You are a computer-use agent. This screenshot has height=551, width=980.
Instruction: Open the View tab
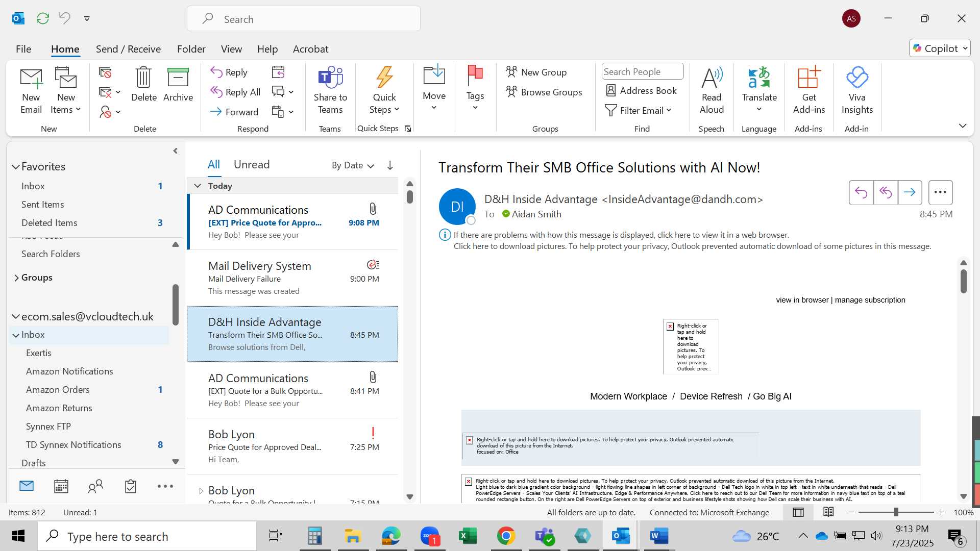(231, 49)
